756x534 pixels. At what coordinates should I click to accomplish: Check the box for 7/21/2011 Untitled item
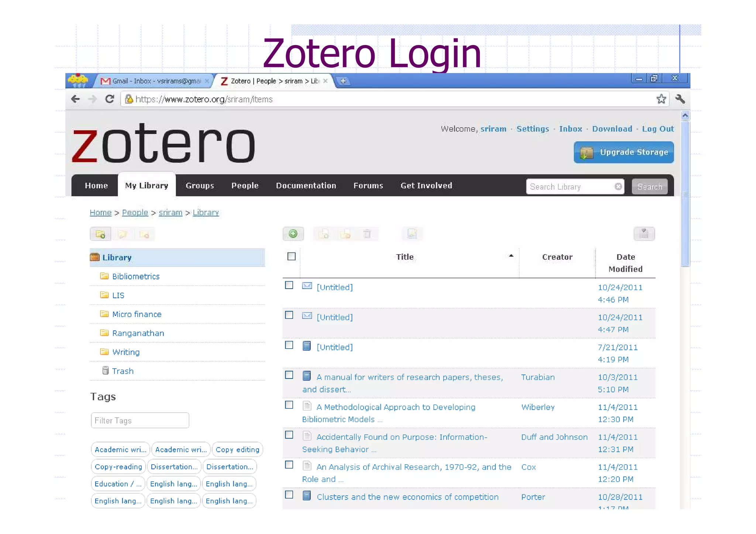[289, 345]
